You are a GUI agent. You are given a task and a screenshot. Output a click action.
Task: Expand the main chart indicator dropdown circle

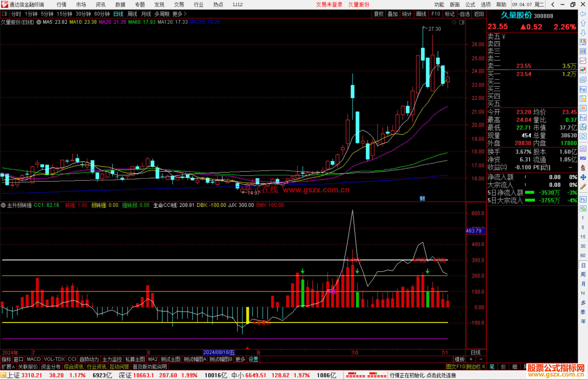click(x=39, y=22)
